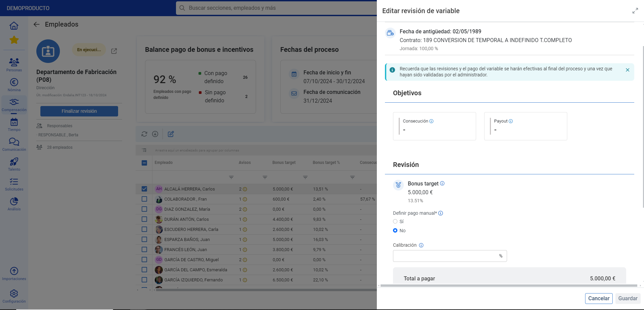
Task: Open the Home icon in sidebar
Action: coord(14,26)
